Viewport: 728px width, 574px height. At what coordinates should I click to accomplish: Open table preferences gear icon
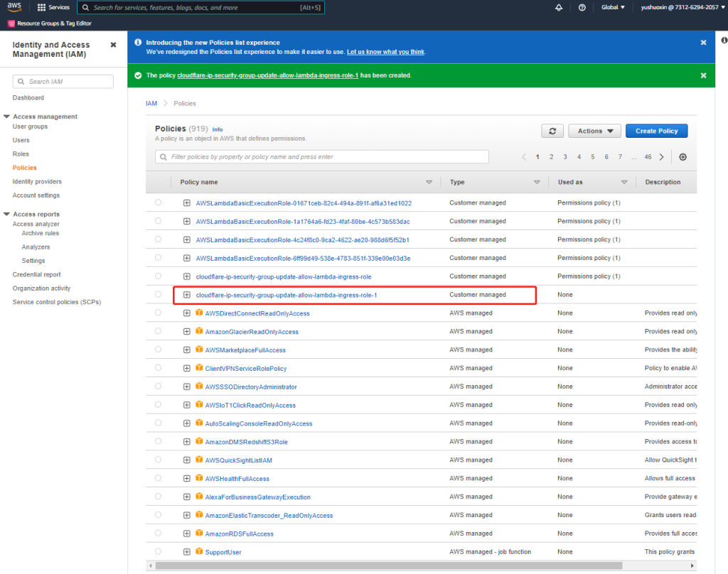click(682, 157)
